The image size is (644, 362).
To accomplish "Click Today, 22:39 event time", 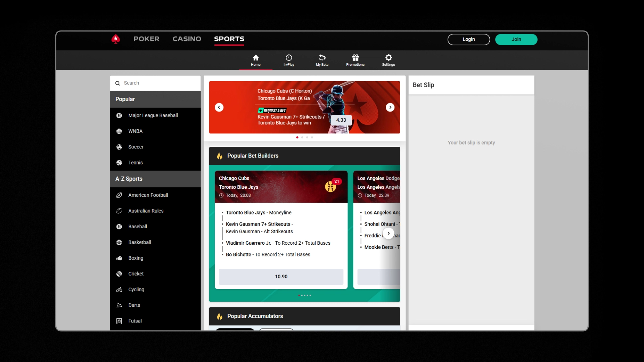I will pos(377,195).
